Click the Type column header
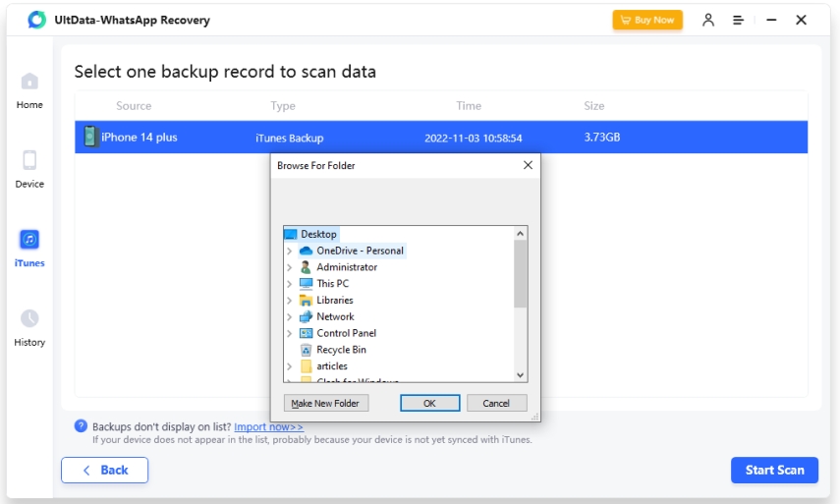The width and height of the screenshot is (840, 504). 283,106
